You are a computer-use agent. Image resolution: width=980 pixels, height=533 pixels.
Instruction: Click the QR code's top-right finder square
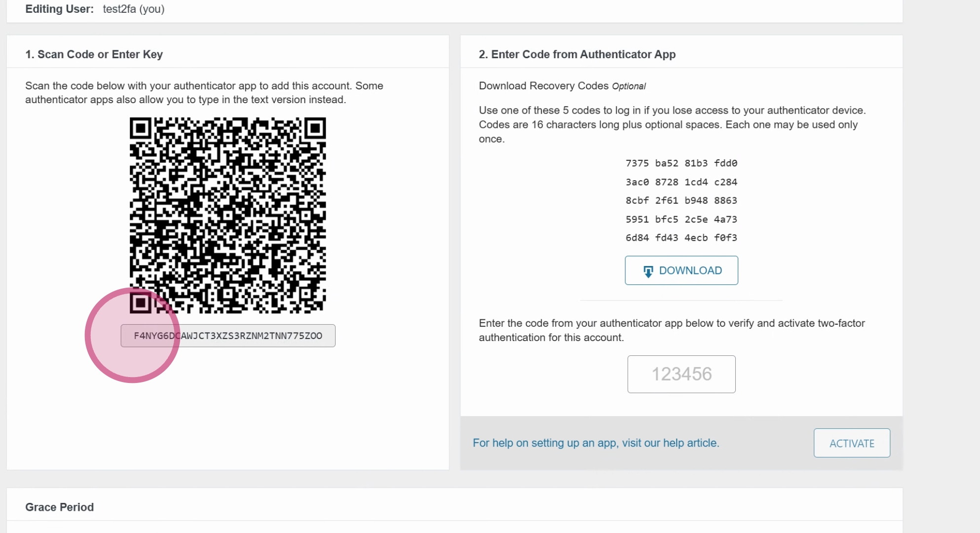[x=315, y=128]
